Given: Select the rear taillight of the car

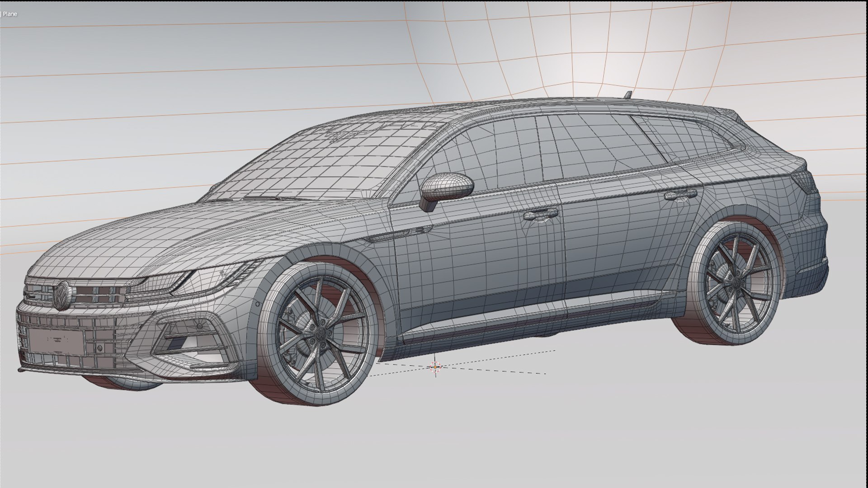Looking at the screenshot, I should point(807,183).
